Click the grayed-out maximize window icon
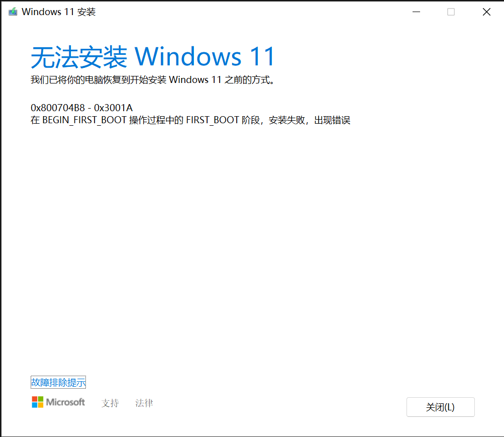 pyautogui.click(x=451, y=12)
